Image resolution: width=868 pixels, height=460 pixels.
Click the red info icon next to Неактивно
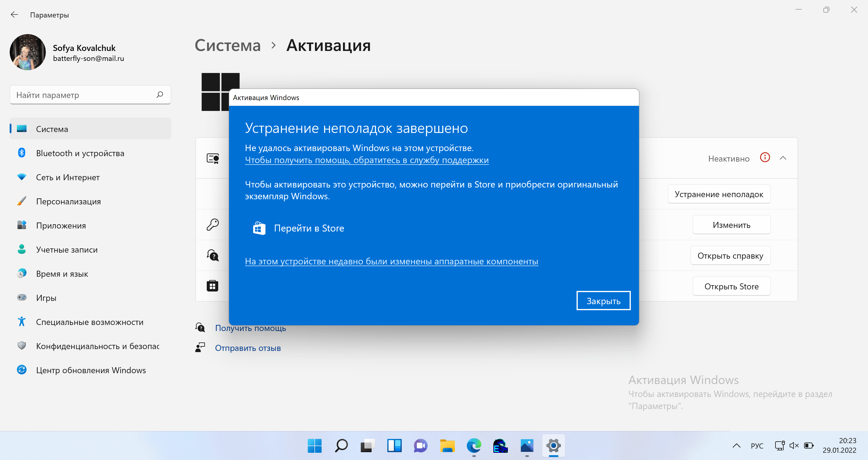pyautogui.click(x=765, y=157)
